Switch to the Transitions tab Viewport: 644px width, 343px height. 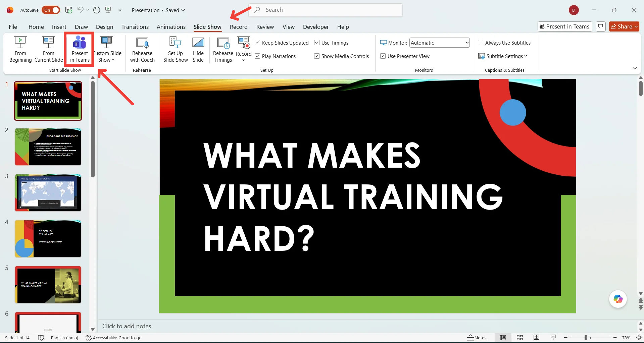tap(135, 27)
